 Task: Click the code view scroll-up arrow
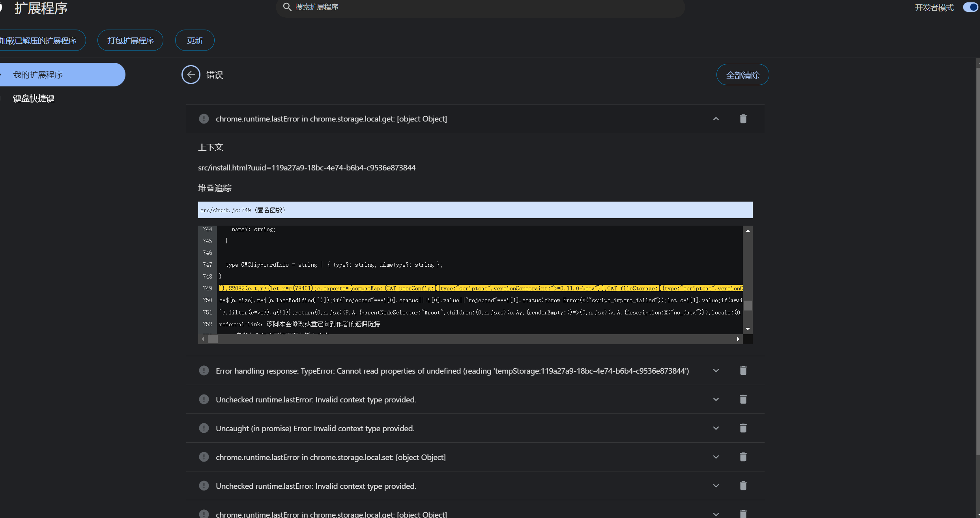pos(748,230)
